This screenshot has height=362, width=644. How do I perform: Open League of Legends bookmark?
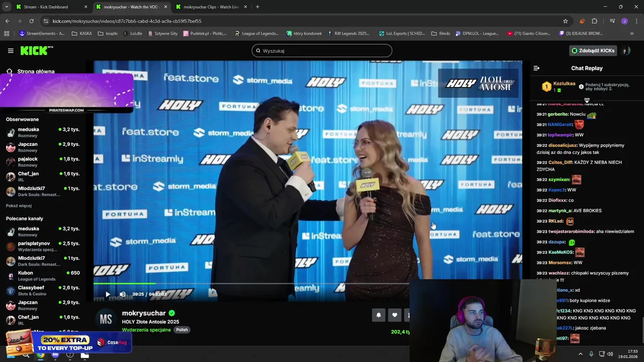(x=257, y=34)
